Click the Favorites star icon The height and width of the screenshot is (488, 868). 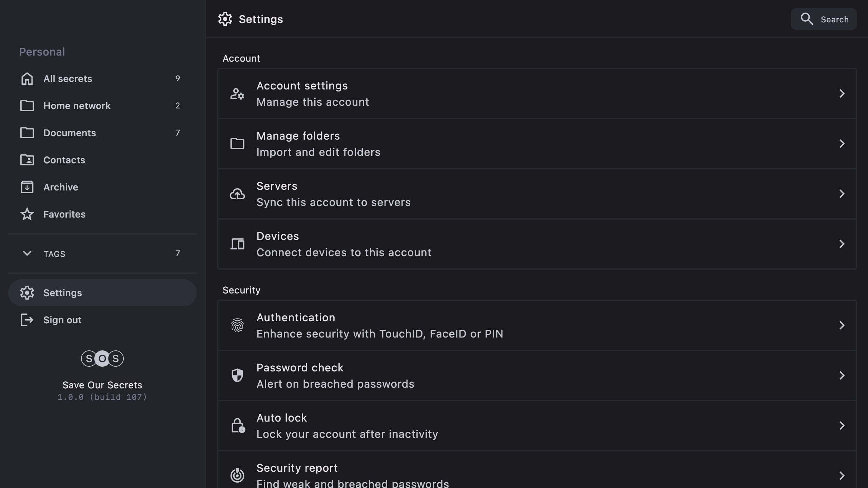click(x=27, y=214)
